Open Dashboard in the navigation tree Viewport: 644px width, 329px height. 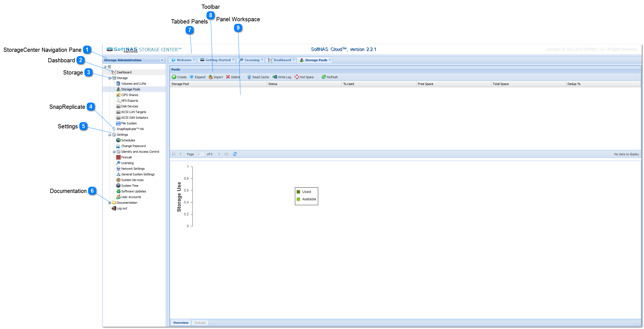coord(124,72)
